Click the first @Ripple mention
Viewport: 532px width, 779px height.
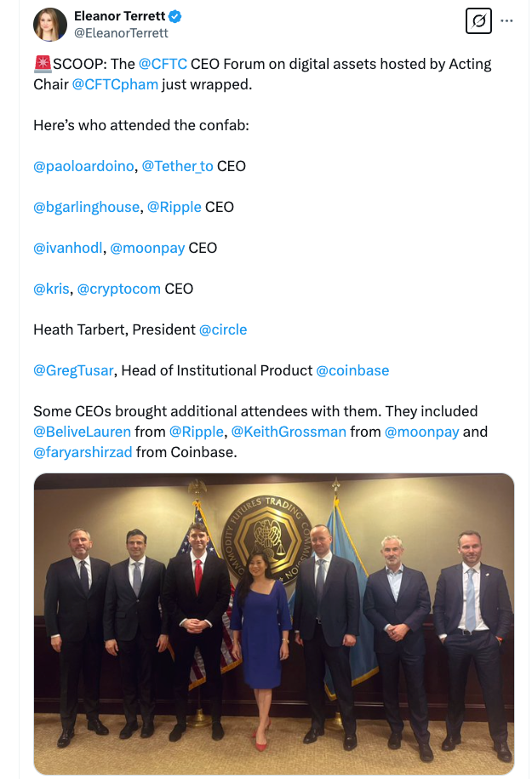[175, 207]
